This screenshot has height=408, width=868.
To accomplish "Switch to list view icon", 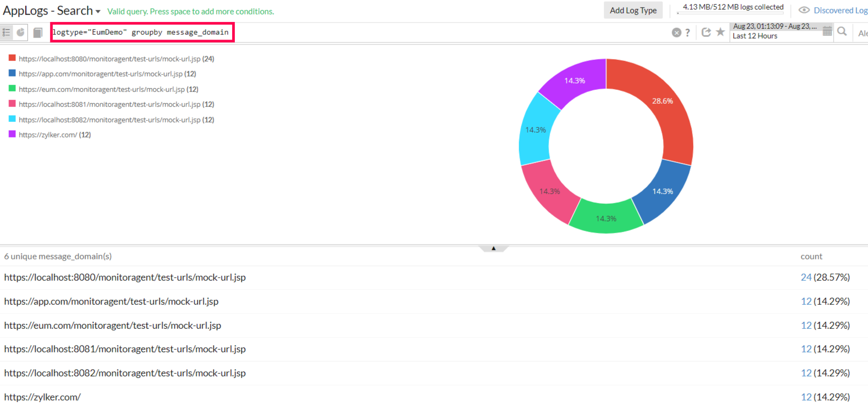I will tap(6, 33).
